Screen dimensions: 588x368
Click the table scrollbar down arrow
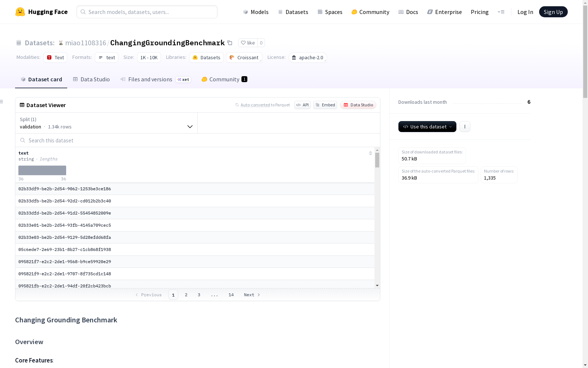(x=377, y=286)
